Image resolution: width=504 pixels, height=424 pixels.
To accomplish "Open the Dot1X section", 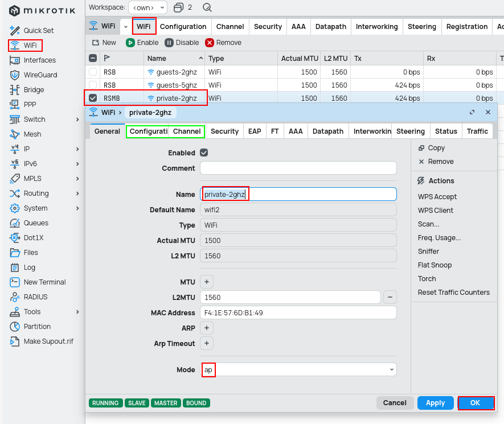I will click(x=27, y=238).
